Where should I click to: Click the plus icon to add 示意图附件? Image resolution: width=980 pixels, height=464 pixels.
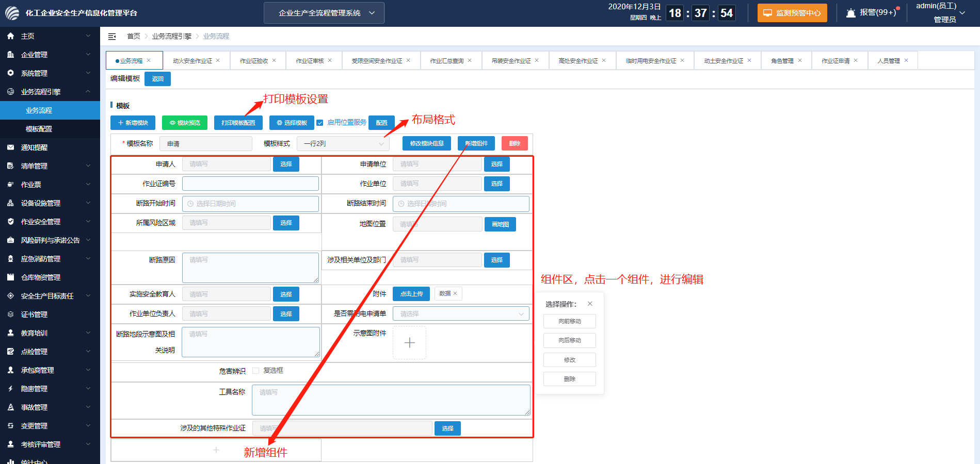click(x=410, y=343)
